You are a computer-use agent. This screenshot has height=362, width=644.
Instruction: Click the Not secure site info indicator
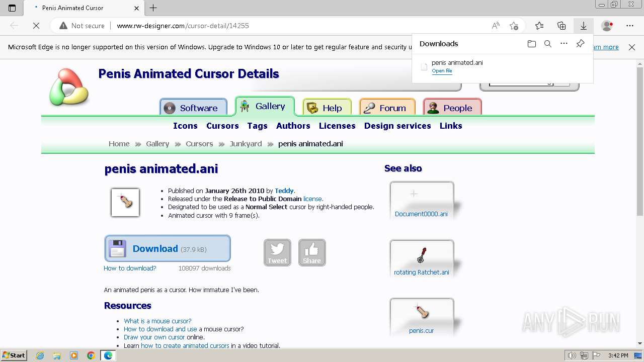pyautogui.click(x=82, y=26)
